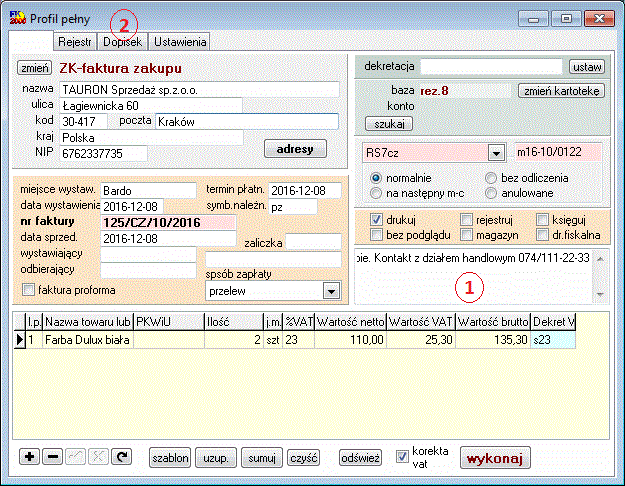
Task: Click the symb.należn. field pz
Action: (x=293, y=207)
